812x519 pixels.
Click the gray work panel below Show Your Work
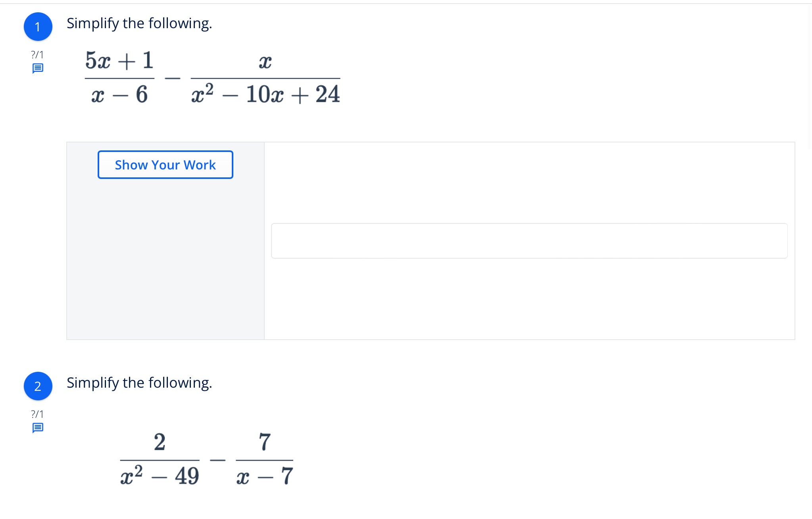[x=165, y=258]
